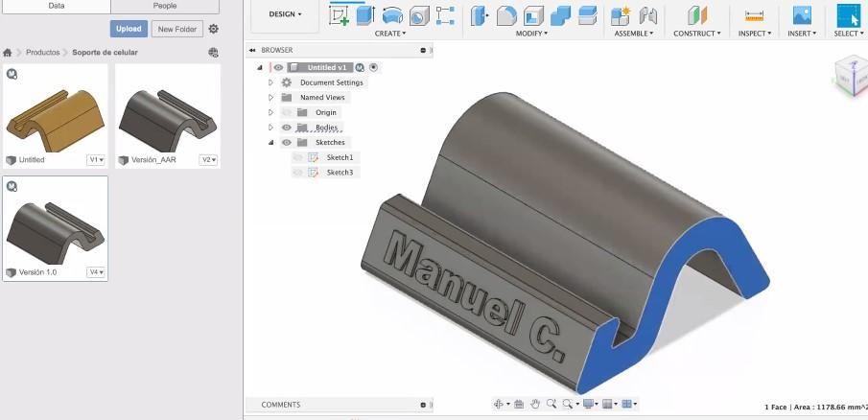This screenshot has height=420, width=868.
Task: Collapse the Browser panel double arrows
Action: (x=252, y=50)
